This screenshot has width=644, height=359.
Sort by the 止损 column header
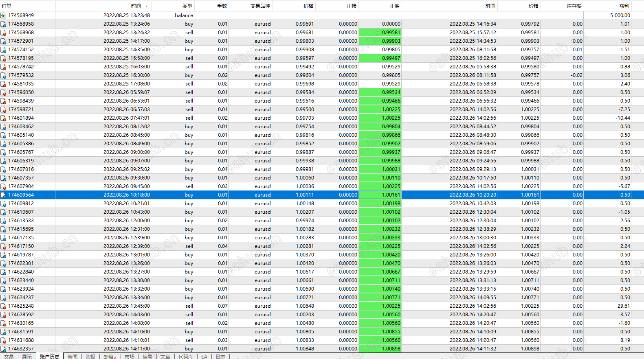(x=337, y=6)
